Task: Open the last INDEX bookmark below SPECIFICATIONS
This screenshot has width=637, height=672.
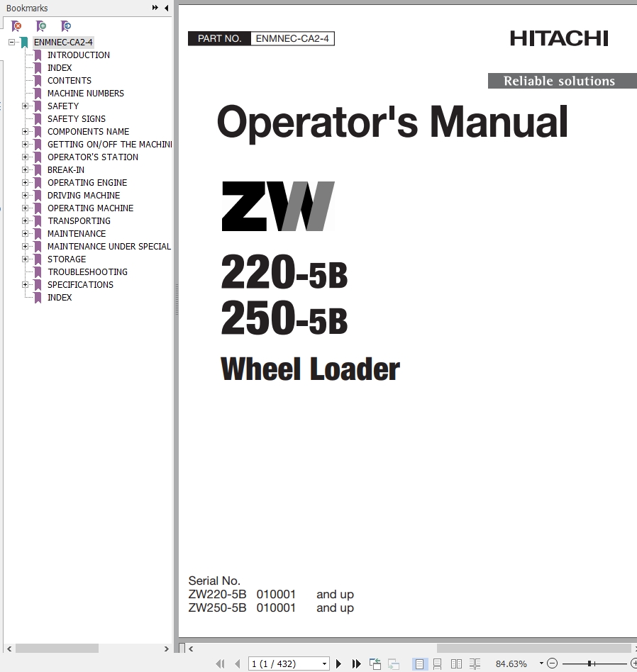Action: tap(60, 298)
